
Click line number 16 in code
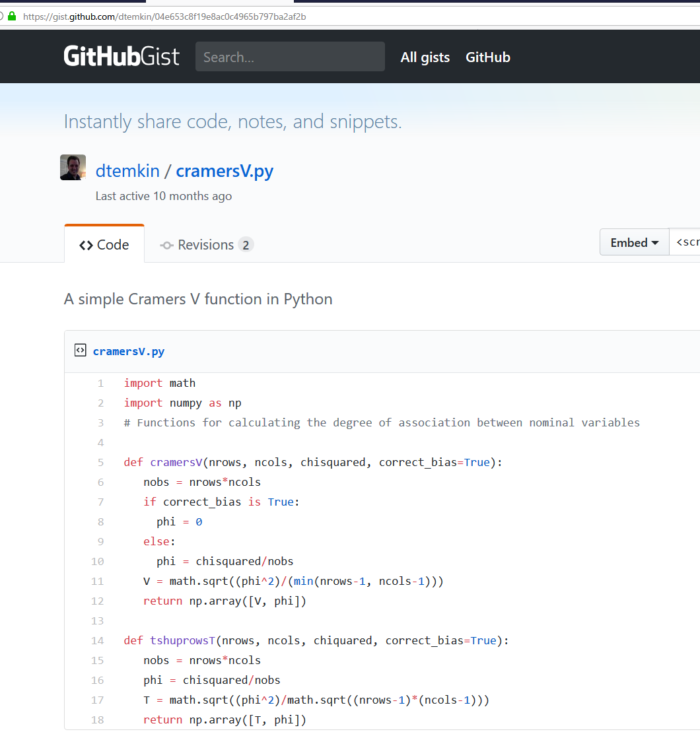98,680
